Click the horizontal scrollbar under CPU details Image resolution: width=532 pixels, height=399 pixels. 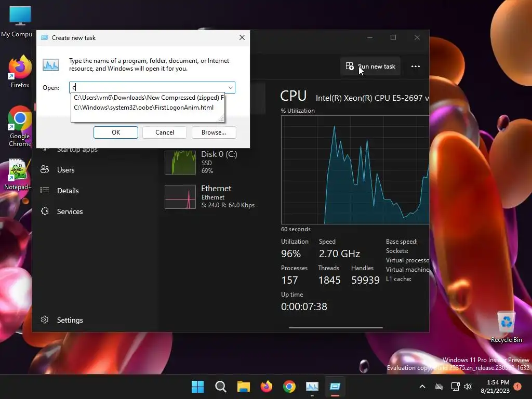(336, 328)
